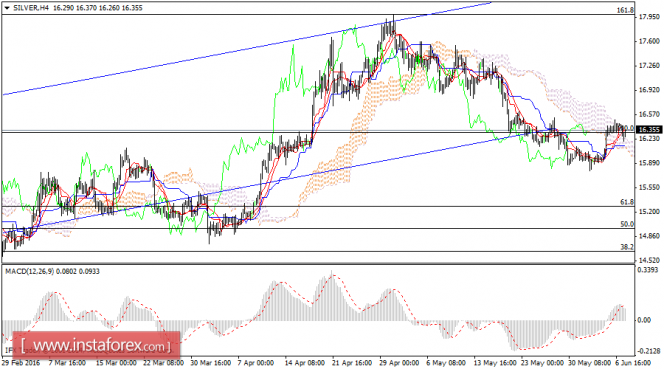Click the current price label 16.355
664x369 pixels.
[x=649, y=130]
